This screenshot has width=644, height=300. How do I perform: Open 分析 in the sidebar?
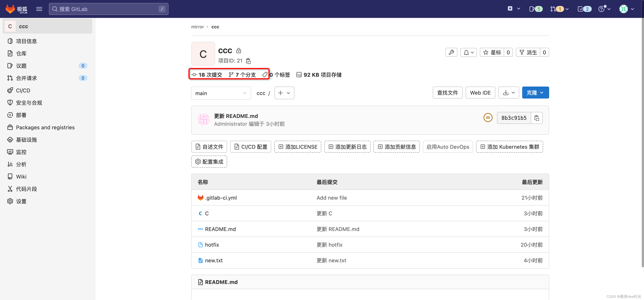click(21, 164)
